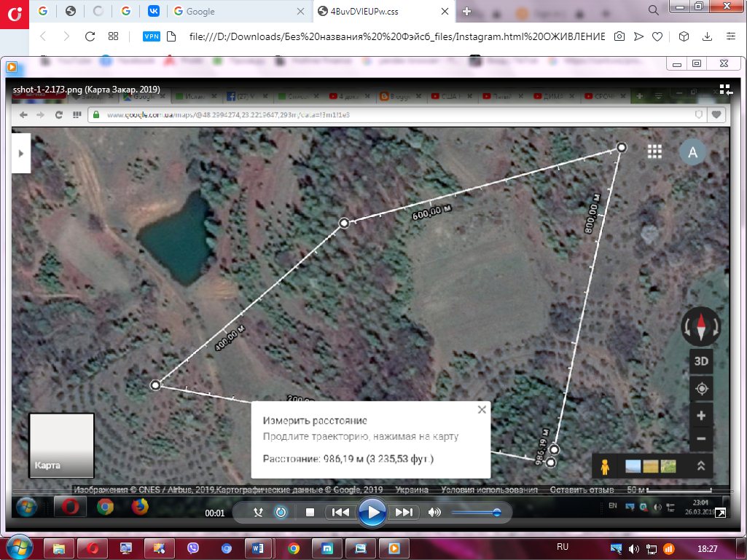Click the media player's orange play logo icon

pos(12,67)
